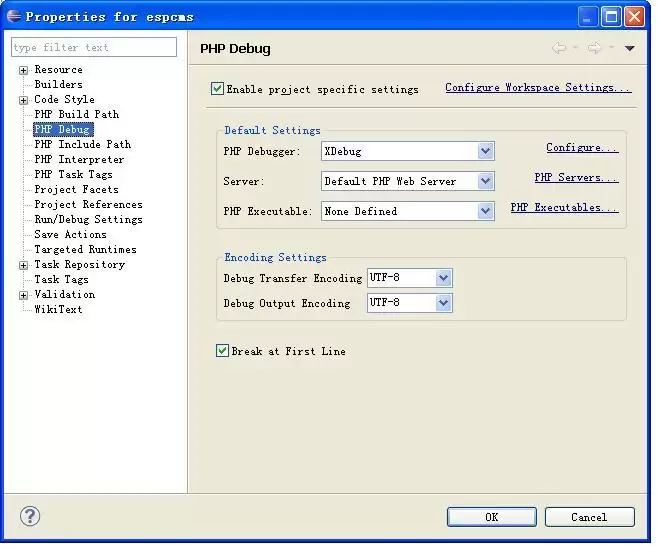Select Project Facets item
Screen dimensions: 658x548
76,190
